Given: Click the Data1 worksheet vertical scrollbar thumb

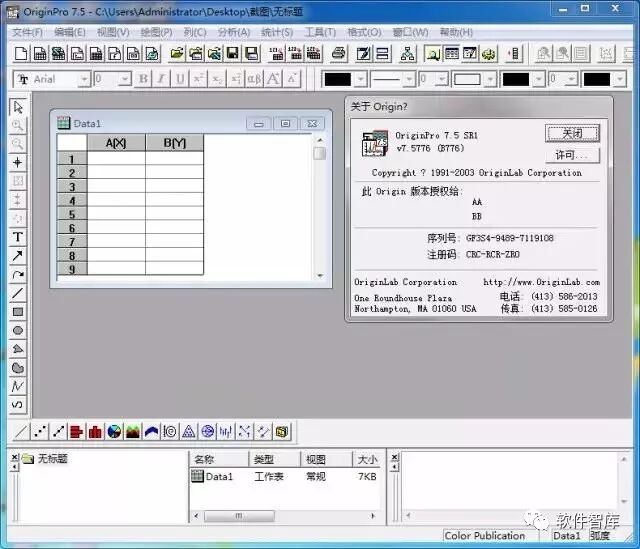Looking at the screenshot, I should 320,153.
